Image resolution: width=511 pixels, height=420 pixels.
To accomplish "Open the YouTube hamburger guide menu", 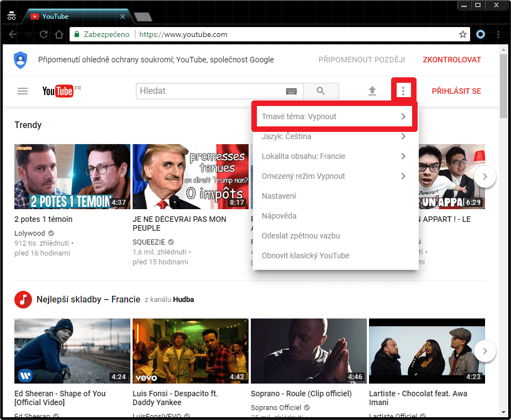I will [23, 91].
